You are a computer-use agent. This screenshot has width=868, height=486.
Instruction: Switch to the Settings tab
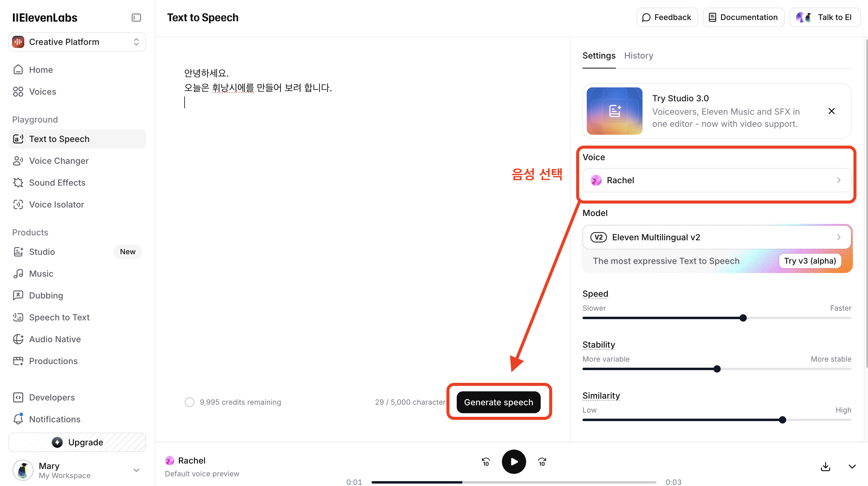click(x=599, y=55)
